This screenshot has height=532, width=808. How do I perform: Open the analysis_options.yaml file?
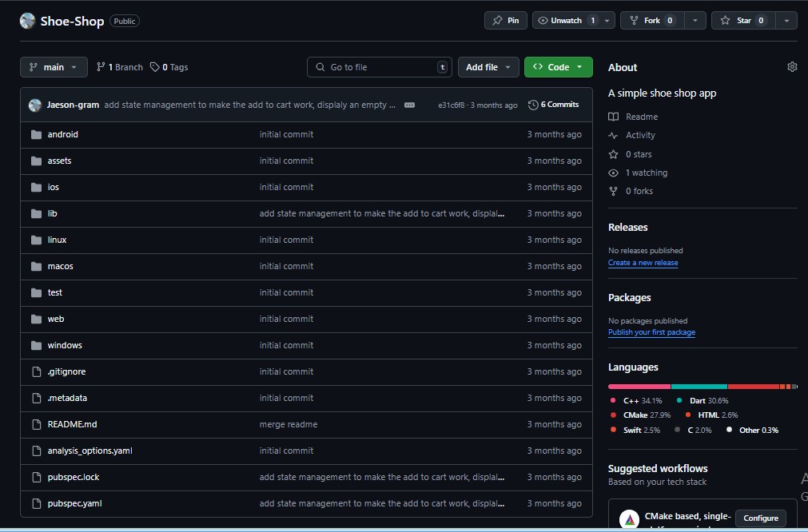[x=90, y=451]
